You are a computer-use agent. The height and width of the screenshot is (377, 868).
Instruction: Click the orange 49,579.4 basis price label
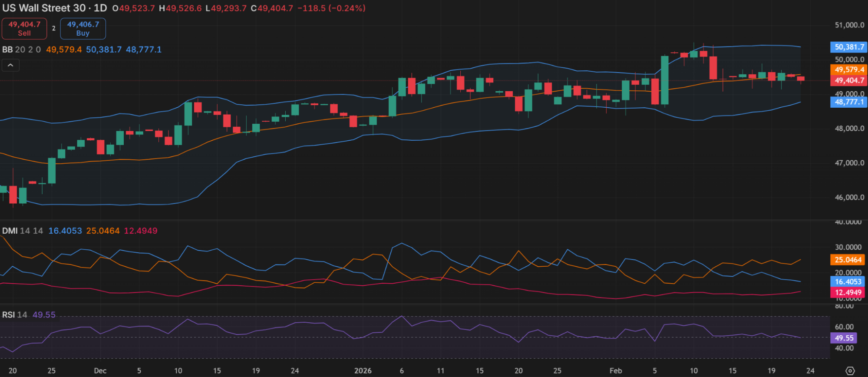[x=849, y=69]
